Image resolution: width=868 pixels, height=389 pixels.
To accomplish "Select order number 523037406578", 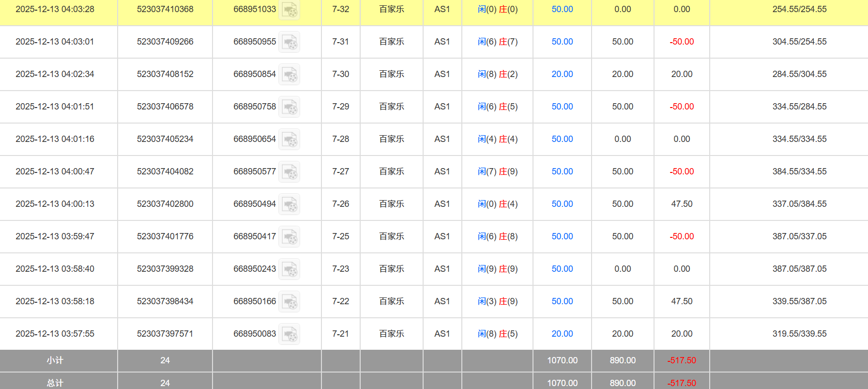I will click(x=165, y=107).
